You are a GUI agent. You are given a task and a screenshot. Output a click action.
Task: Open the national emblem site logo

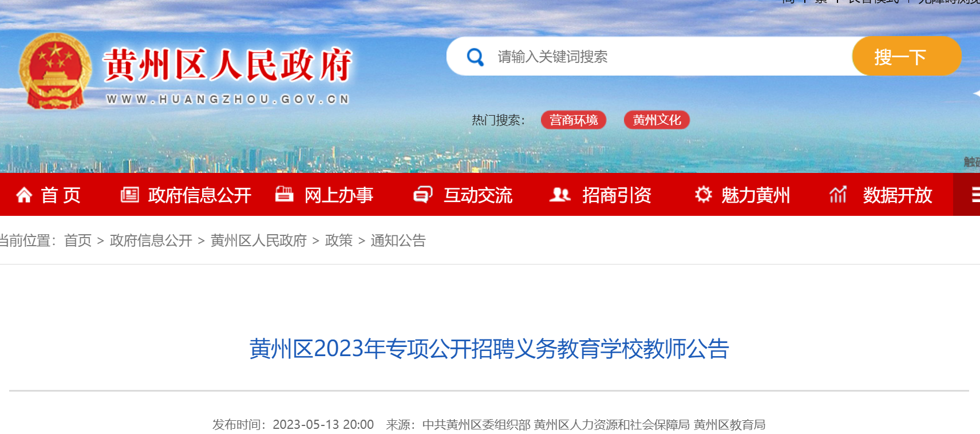[55, 71]
